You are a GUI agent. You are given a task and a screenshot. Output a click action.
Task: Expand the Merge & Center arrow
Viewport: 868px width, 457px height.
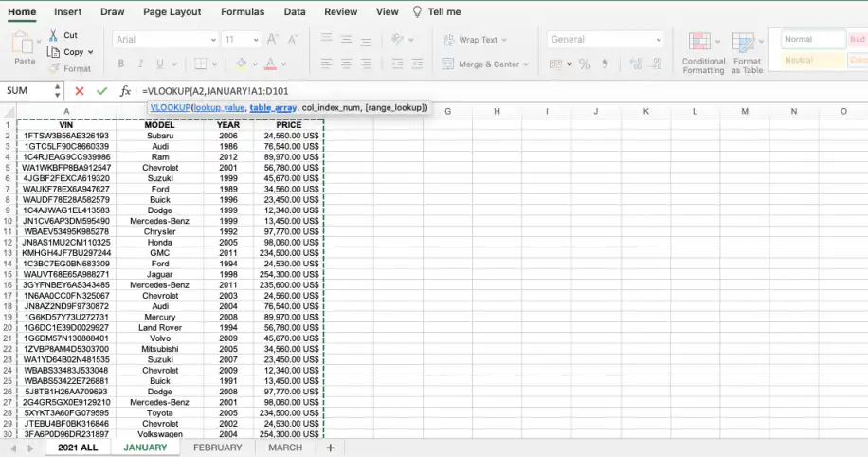click(526, 64)
